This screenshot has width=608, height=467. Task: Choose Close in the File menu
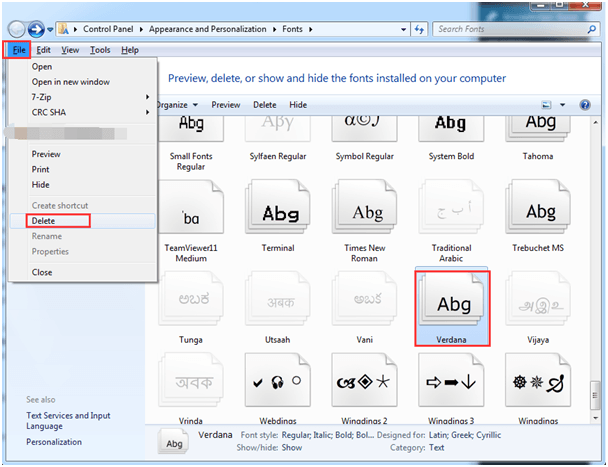click(x=83, y=272)
